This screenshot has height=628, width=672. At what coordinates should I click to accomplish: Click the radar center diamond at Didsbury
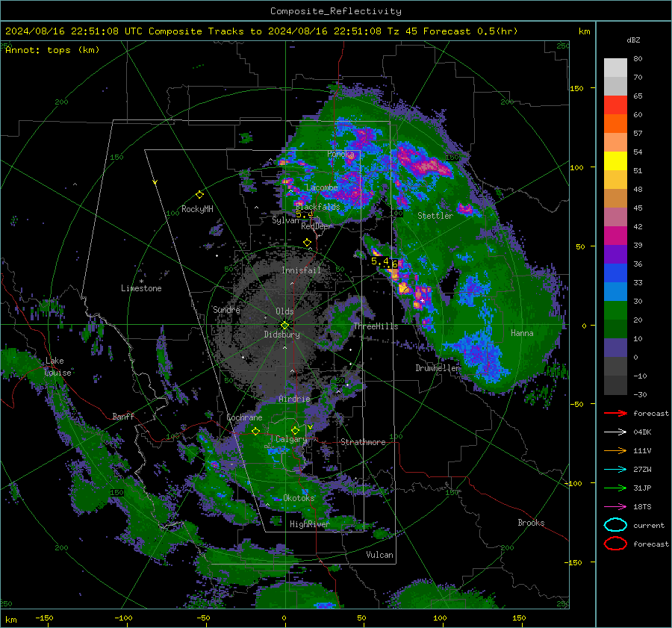pos(284,326)
